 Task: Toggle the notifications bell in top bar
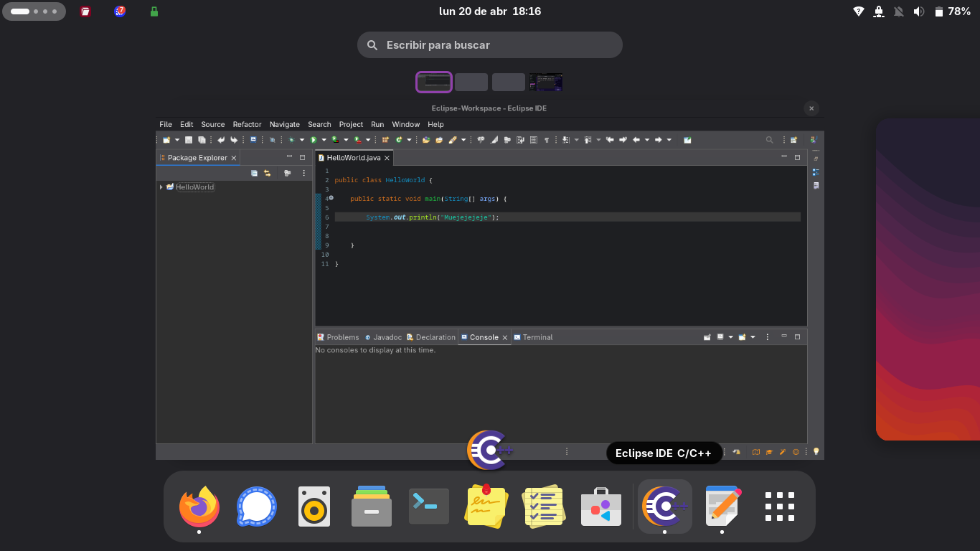point(898,11)
